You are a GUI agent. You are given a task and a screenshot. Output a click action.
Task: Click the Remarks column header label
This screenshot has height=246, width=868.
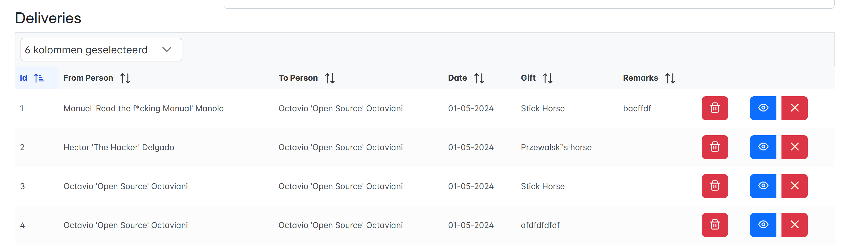pos(640,78)
